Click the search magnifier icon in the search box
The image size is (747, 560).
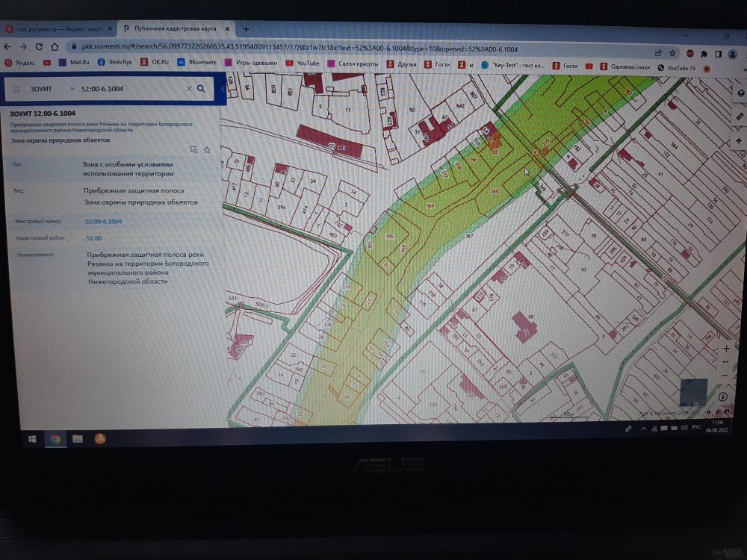point(201,88)
